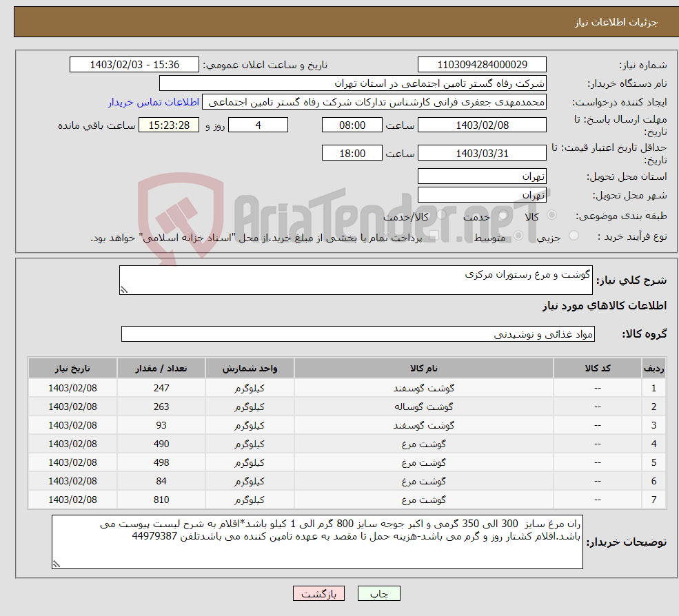Viewport: 679px width, 616px height.
Task: Click the بازگشت back button
Action: 318,593
